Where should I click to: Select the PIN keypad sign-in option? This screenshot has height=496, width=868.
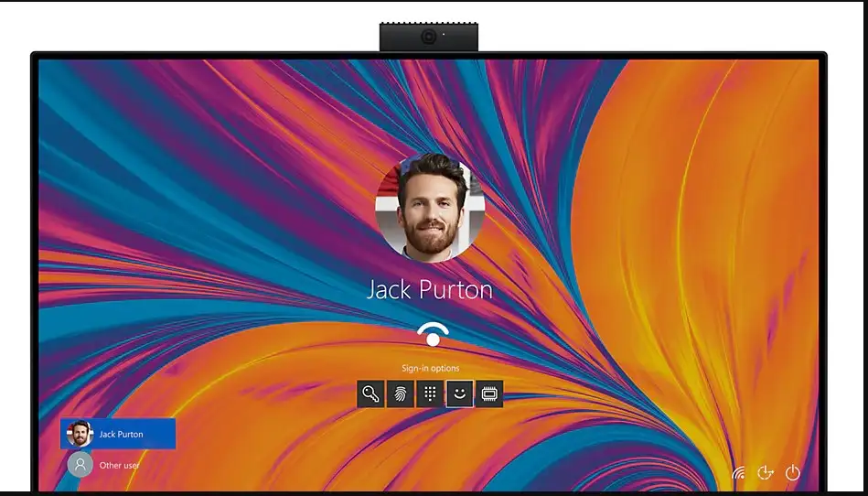pyautogui.click(x=430, y=394)
